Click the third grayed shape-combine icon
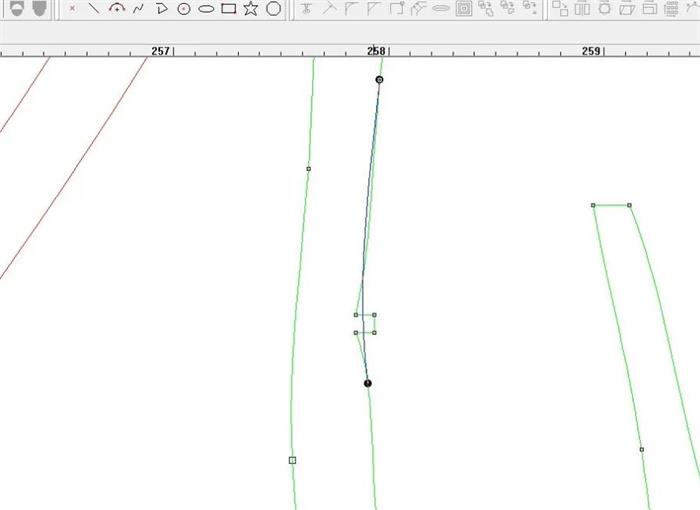 pyautogui.click(x=530, y=8)
